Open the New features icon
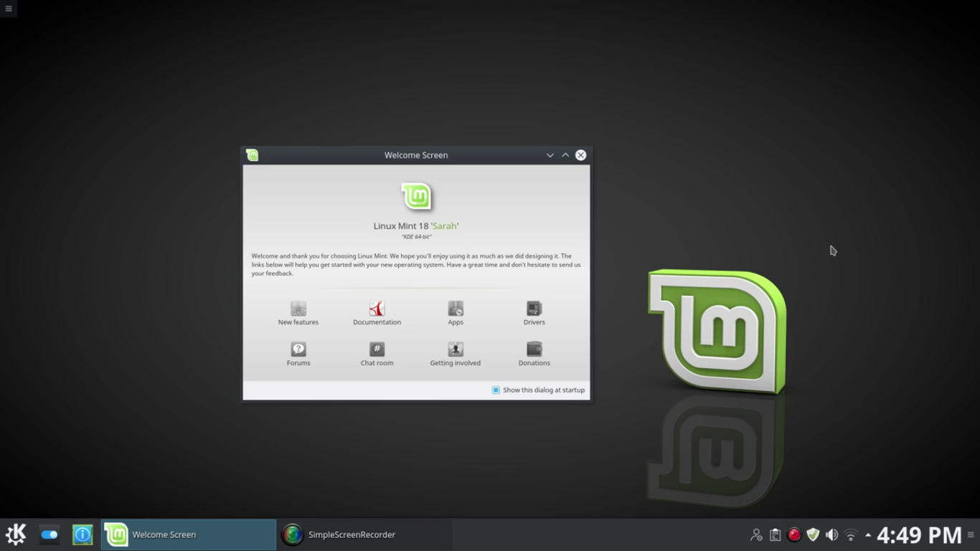Image resolution: width=980 pixels, height=551 pixels. [x=298, y=309]
